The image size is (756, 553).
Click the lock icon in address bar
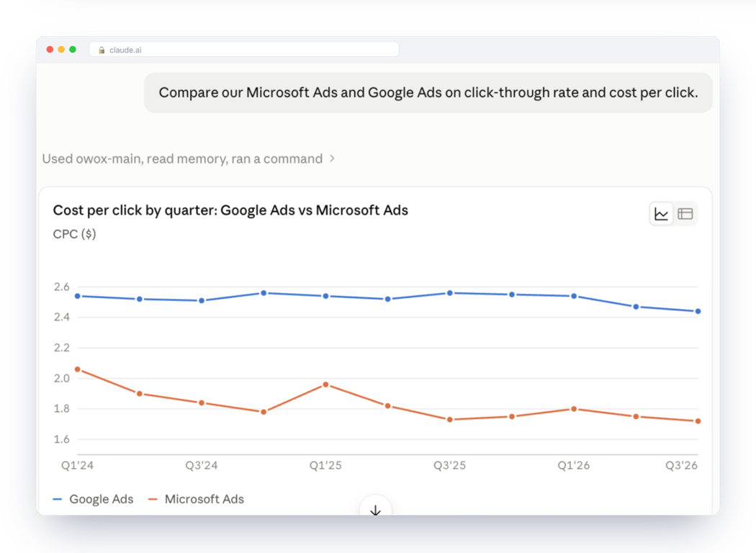[x=102, y=50]
